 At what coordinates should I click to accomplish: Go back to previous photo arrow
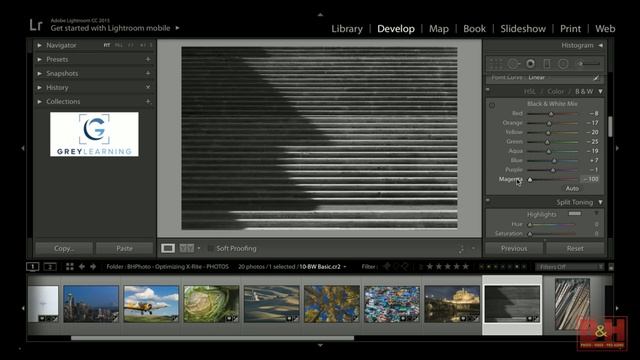82,267
